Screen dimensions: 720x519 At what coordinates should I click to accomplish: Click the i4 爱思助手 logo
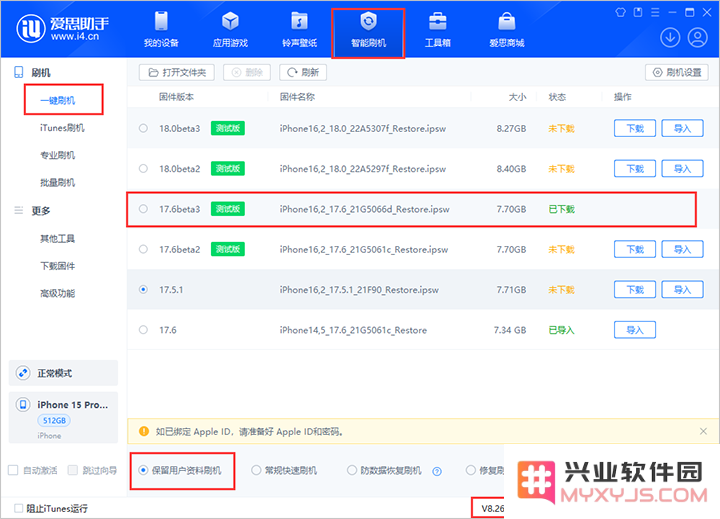pyautogui.click(x=63, y=28)
